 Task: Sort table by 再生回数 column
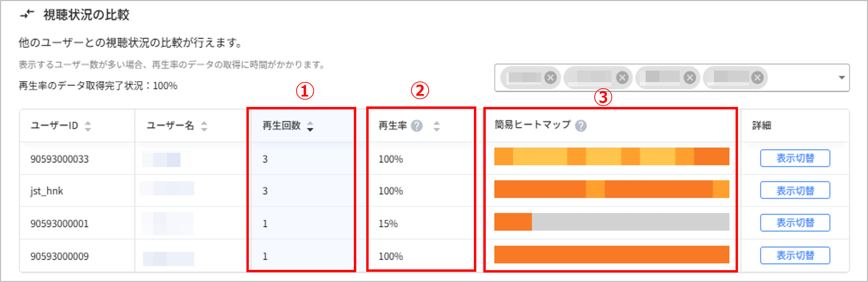tap(310, 126)
